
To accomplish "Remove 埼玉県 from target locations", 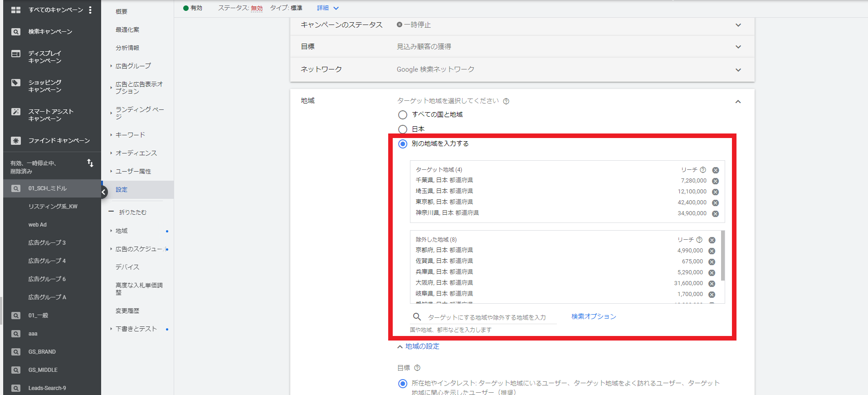I will point(715,192).
